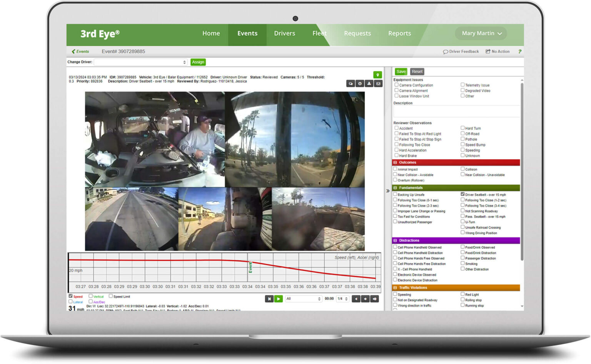This screenshot has height=364, width=591.
Task: Switch to the Fleet tab
Action: pos(319,33)
